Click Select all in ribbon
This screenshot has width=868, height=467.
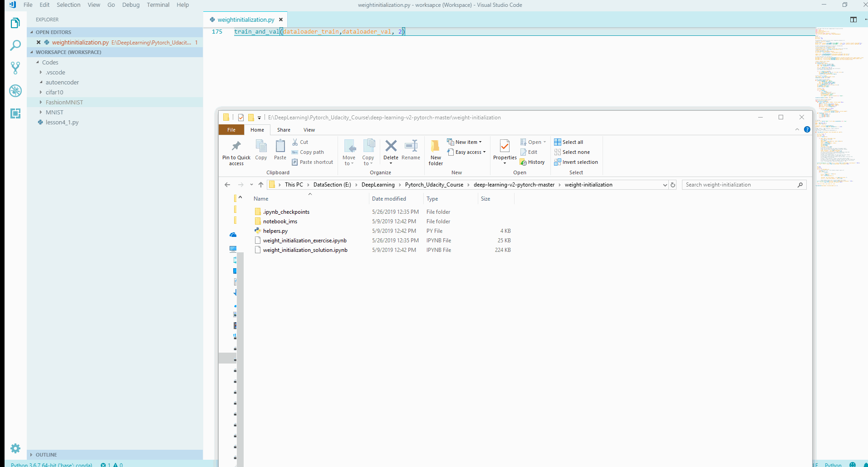tap(569, 142)
